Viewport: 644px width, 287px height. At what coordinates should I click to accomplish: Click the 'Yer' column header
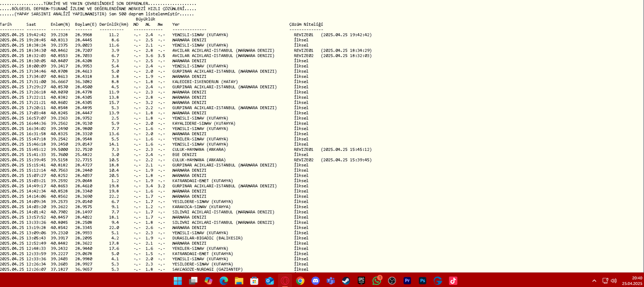point(176,25)
